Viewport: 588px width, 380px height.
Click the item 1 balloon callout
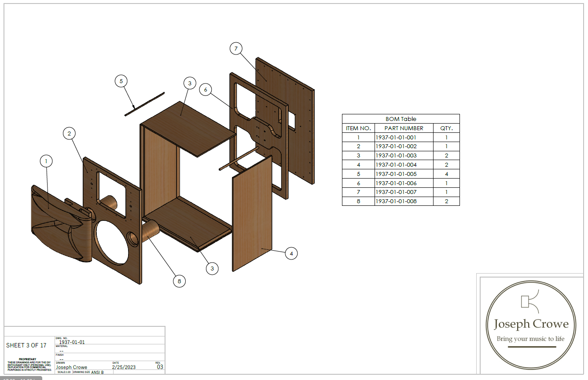point(46,161)
